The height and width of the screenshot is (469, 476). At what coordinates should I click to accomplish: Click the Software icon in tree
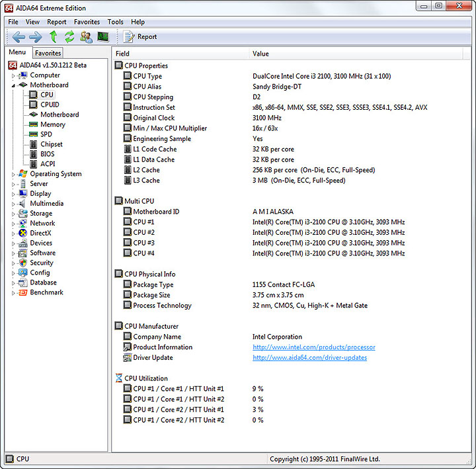(22, 253)
